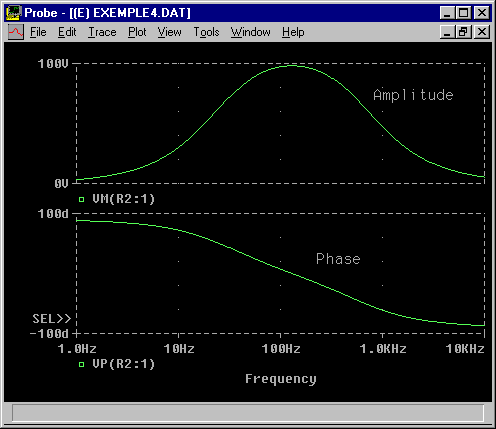Image resolution: width=496 pixels, height=429 pixels.
Task: Select the VP(R2:1) trace label
Action: click(x=124, y=364)
